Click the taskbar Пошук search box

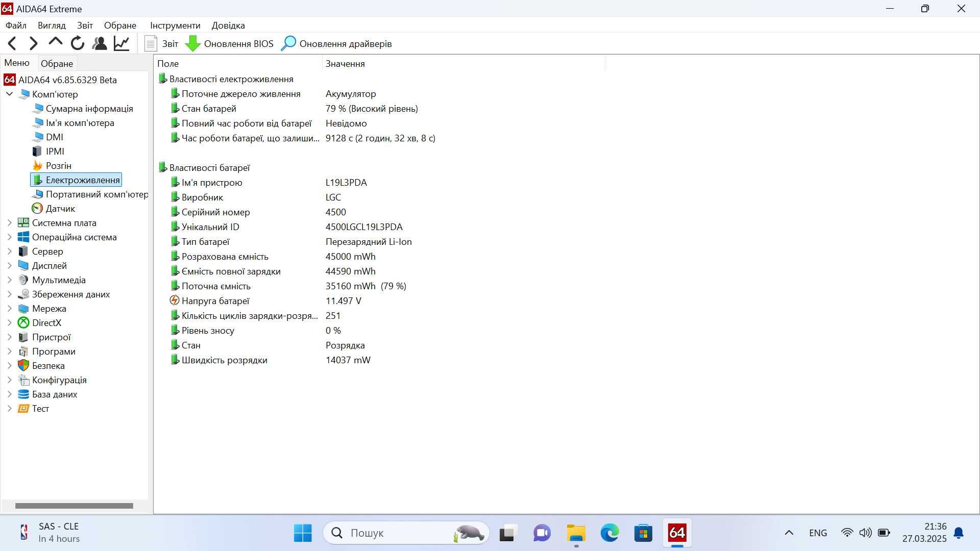click(406, 533)
